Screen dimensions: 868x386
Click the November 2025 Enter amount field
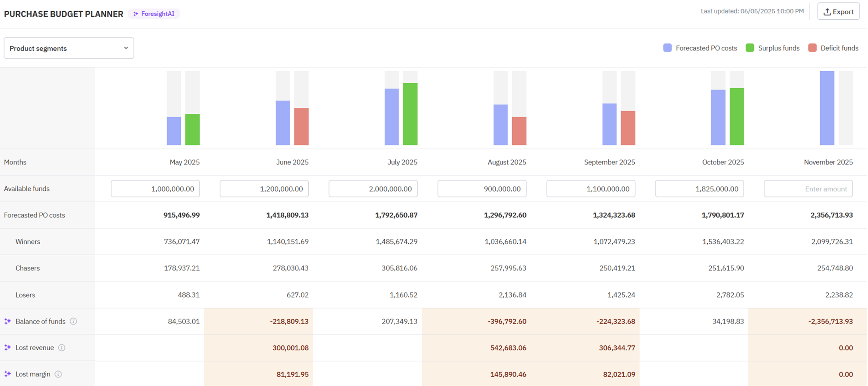pyautogui.click(x=808, y=189)
